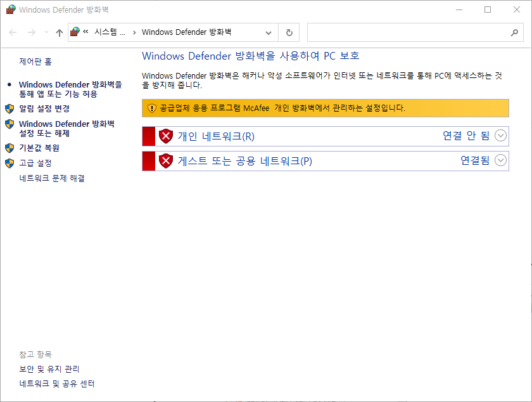Click the search magnifier icon
Screen dimensions: 532x402
(514, 32)
